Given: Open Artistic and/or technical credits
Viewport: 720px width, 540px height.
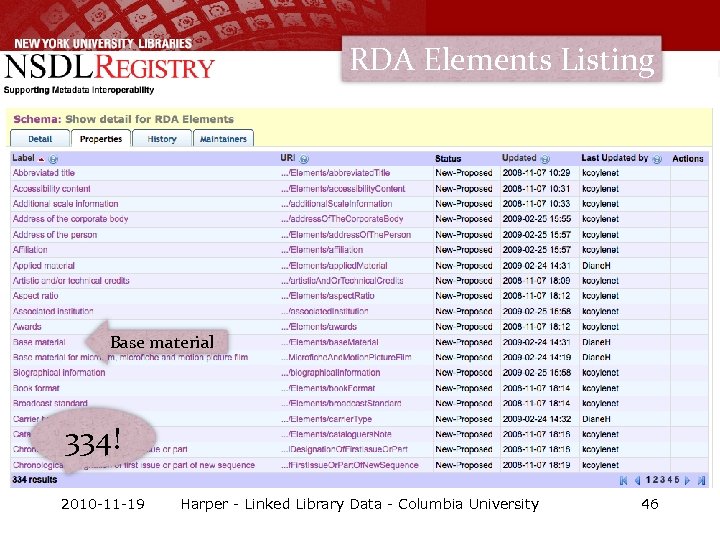Looking at the screenshot, I should point(71,281).
